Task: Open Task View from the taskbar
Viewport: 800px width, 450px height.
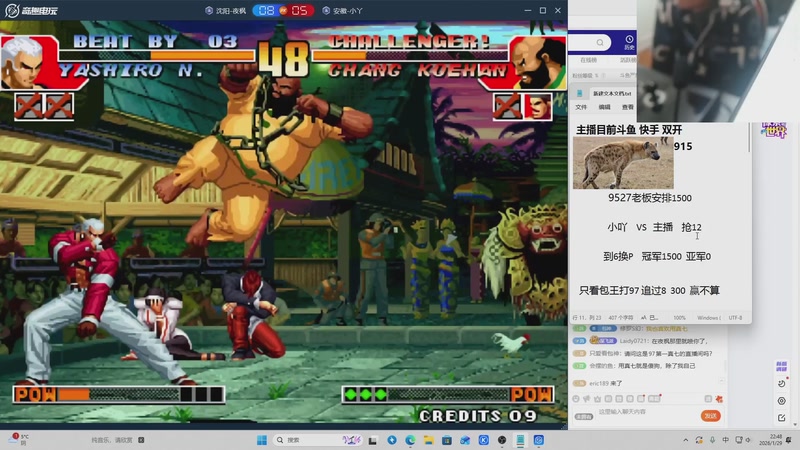Action: pyautogui.click(x=373, y=440)
